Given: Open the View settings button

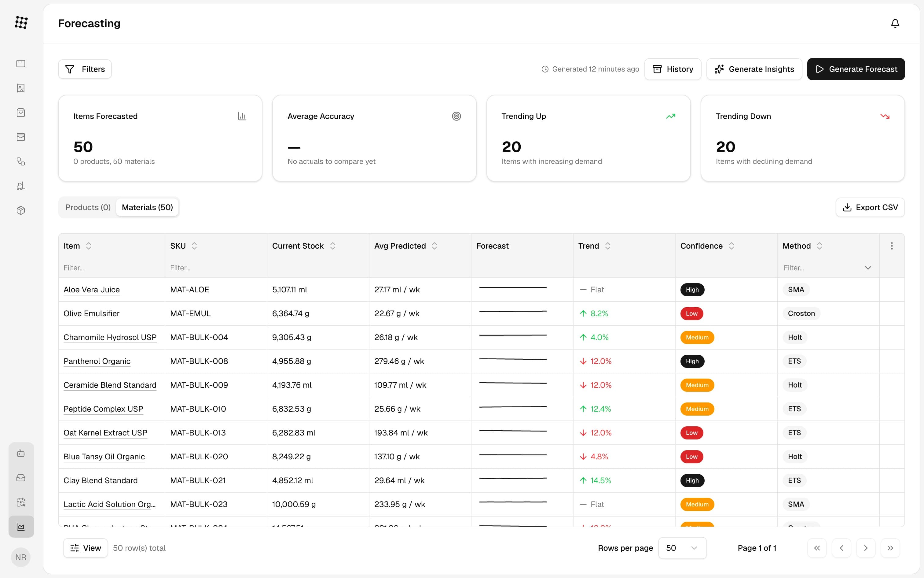Looking at the screenshot, I should click(86, 548).
